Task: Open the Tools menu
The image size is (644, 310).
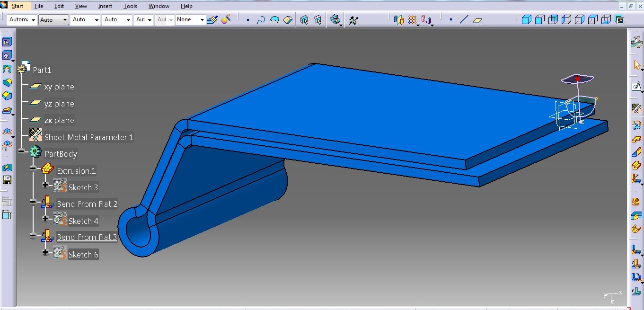Action: 130,6
